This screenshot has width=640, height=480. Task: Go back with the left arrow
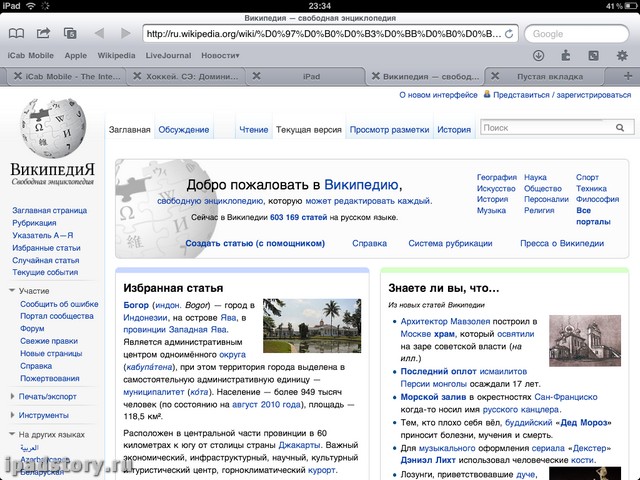pos(99,33)
